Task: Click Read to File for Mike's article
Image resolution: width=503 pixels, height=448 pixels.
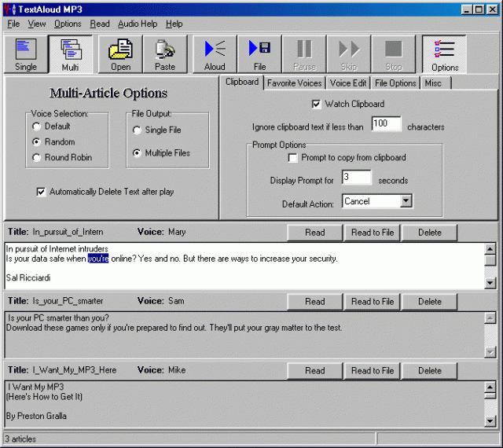Action: pyautogui.click(x=372, y=371)
